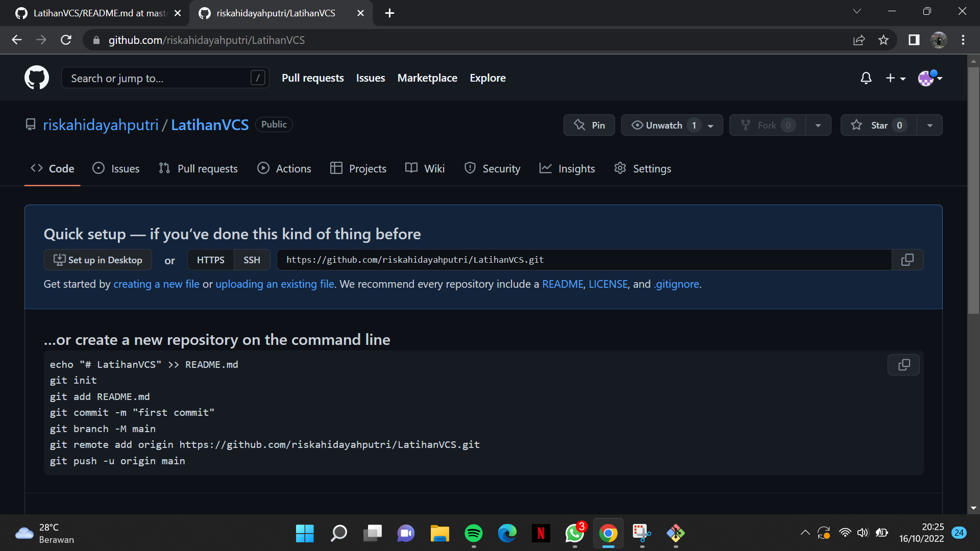
Task: Switch the clone URL to HTTPS
Action: (210, 260)
